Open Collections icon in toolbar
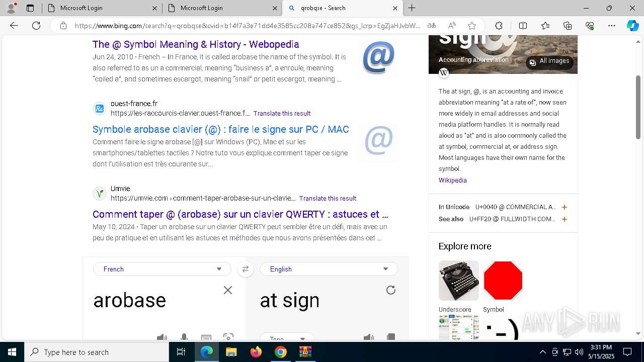 568,26
